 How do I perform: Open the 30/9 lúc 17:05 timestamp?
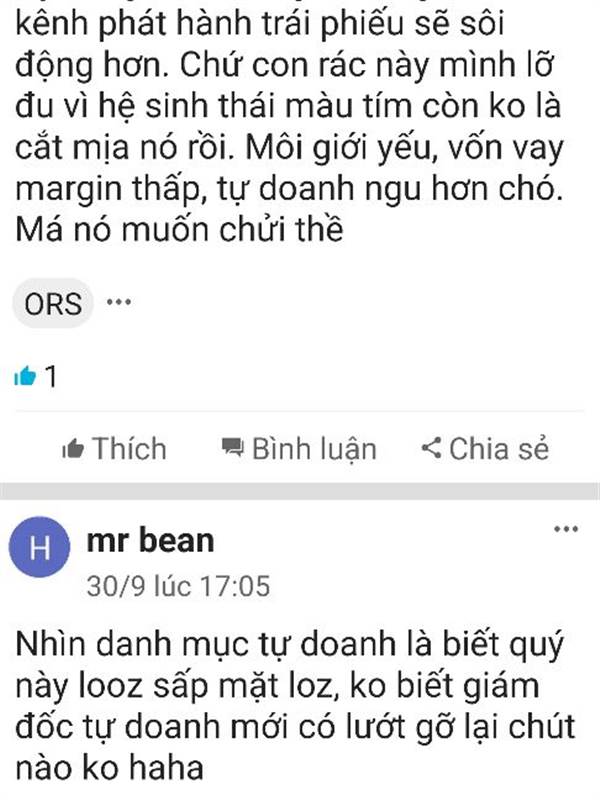pyautogui.click(x=178, y=586)
